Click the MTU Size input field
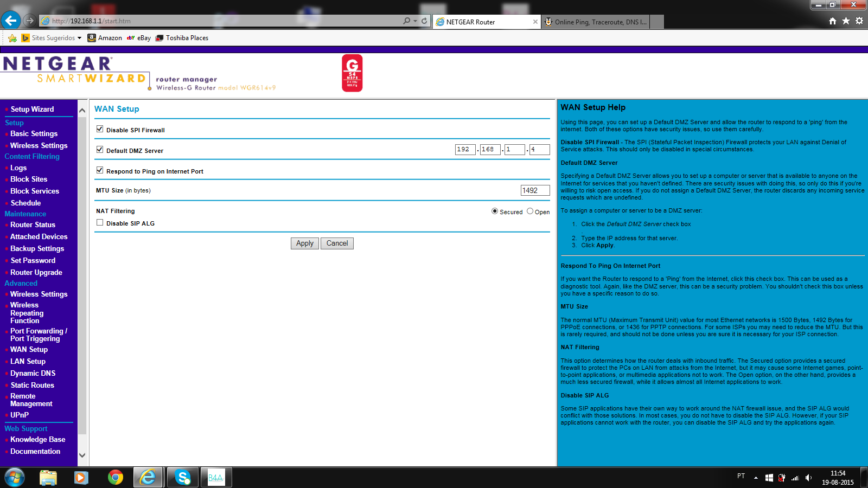 535,190
